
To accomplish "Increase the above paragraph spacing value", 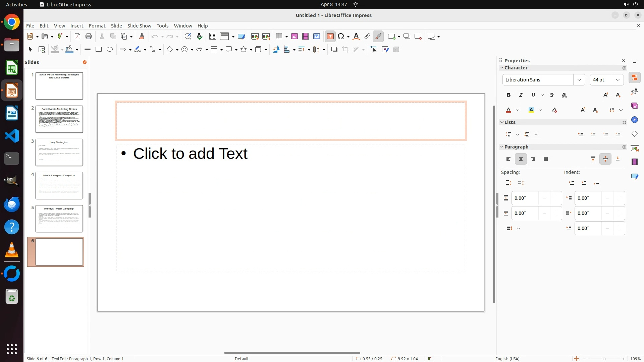I will pyautogui.click(x=556, y=198).
